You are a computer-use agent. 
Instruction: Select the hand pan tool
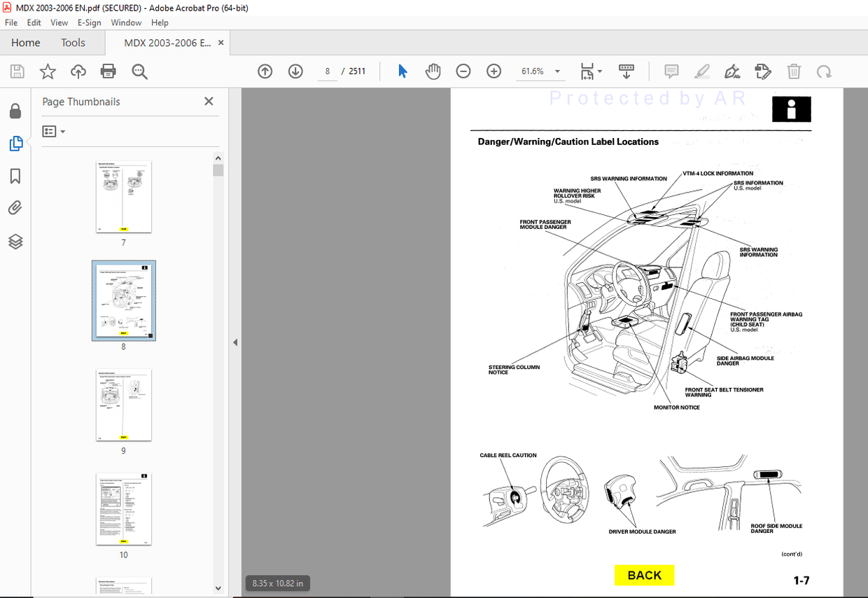click(433, 71)
